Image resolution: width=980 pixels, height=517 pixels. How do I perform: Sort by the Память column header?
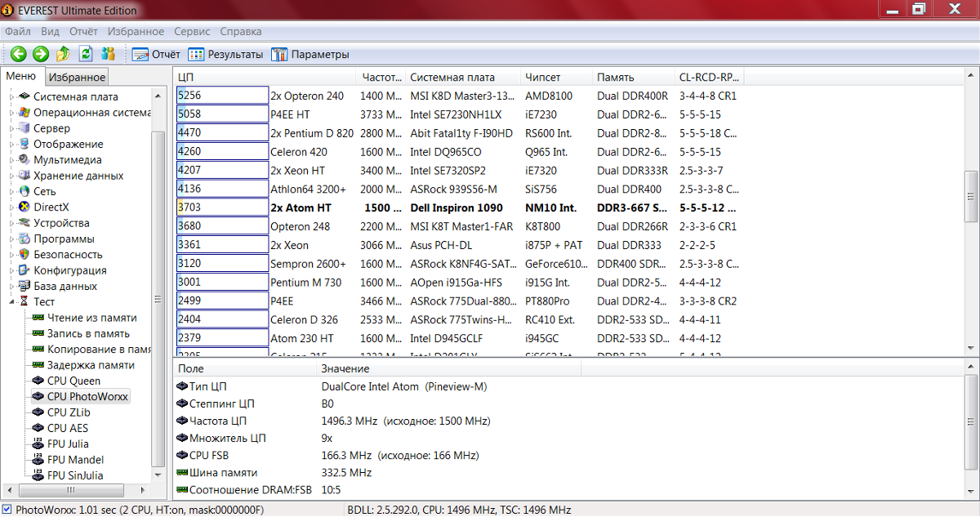pos(633,77)
